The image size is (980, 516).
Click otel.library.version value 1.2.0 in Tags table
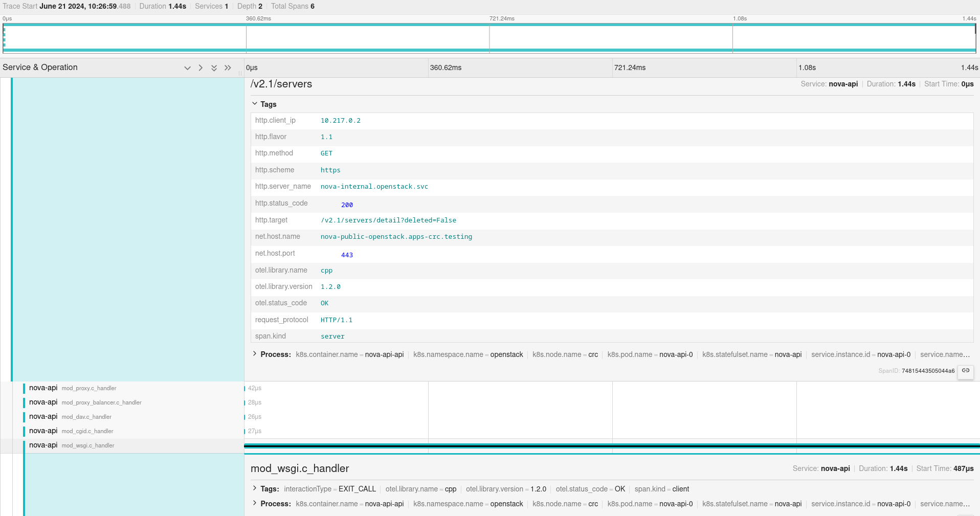click(x=330, y=287)
